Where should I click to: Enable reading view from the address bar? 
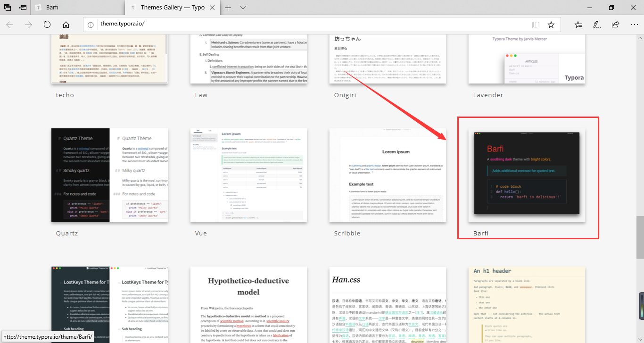tap(536, 25)
